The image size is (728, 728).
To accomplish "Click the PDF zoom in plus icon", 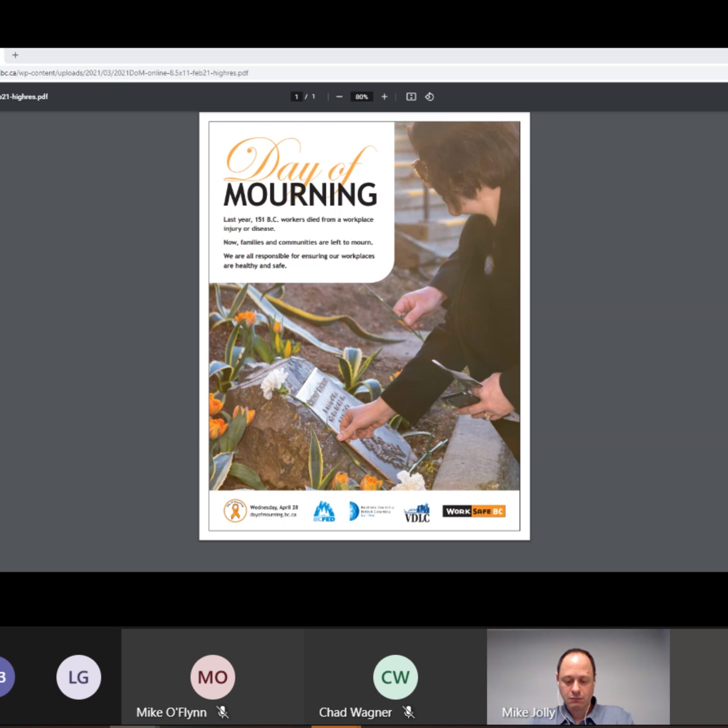I will pos(384,97).
